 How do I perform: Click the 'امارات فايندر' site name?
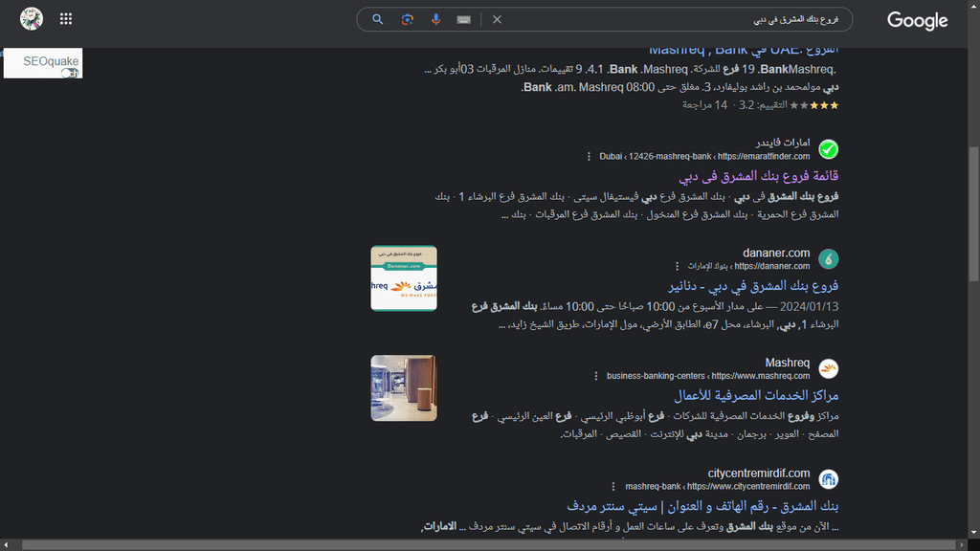[x=783, y=143]
